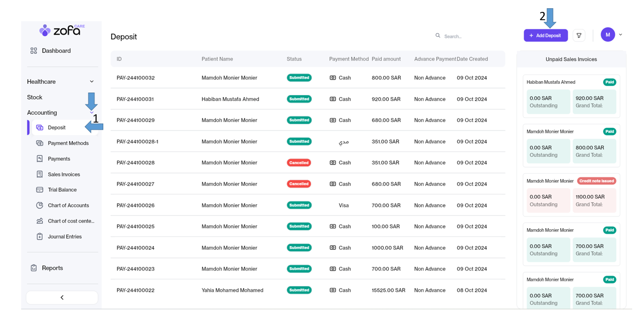Open Payments in the Accounting menu
The width and height of the screenshot is (644, 331).
(59, 159)
